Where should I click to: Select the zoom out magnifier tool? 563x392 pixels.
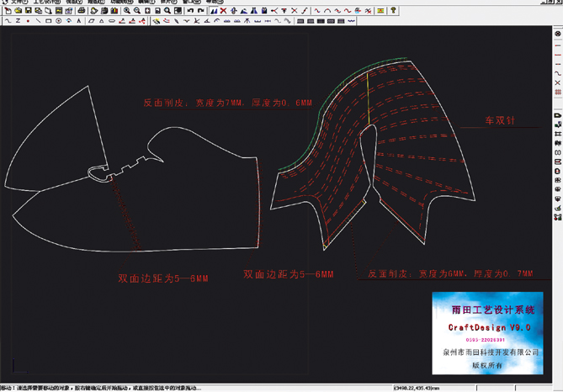tap(137, 11)
